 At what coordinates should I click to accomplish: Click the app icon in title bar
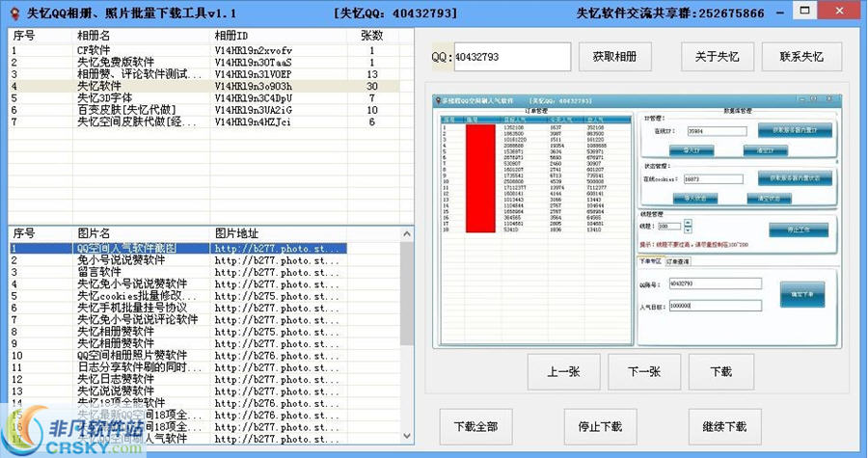14,13
